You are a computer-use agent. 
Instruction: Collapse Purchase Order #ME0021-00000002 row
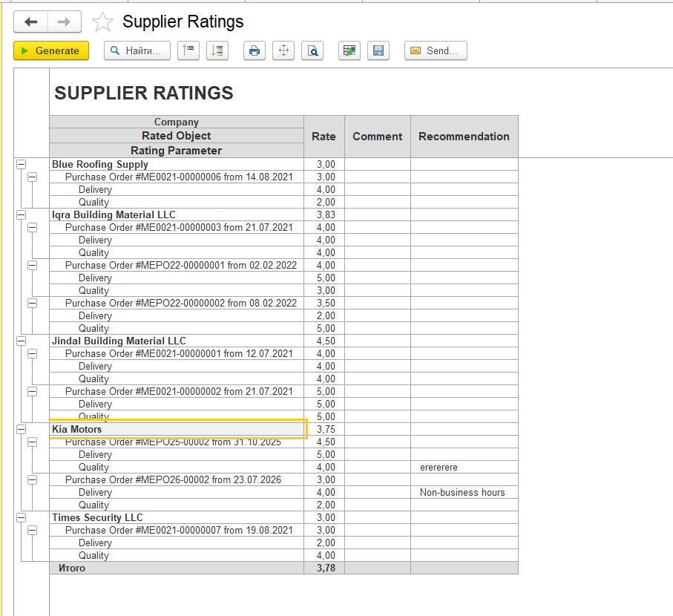click(32, 391)
